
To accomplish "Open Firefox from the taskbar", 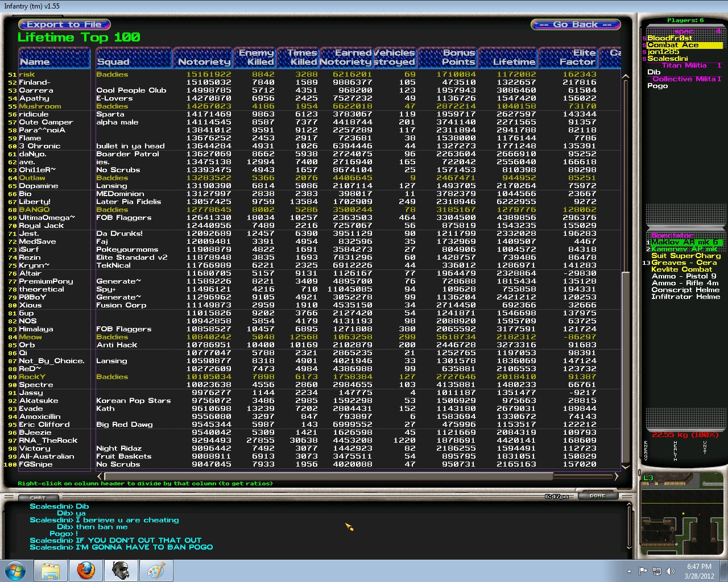I will pos(86,570).
